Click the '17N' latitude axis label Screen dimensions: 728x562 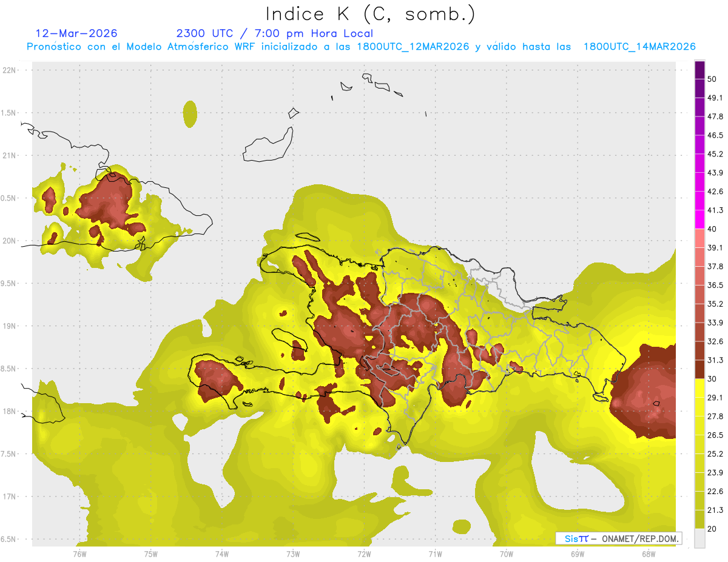pyautogui.click(x=9, y=497)
